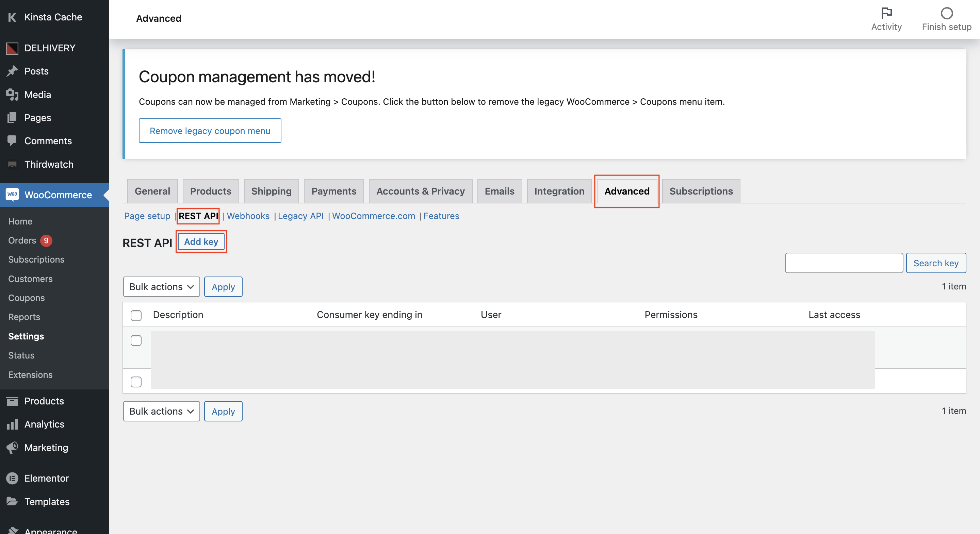Click the Media library icon
The height and width of the screenshot is (534, 980).
pyautogui.click(x=12, y=94)
